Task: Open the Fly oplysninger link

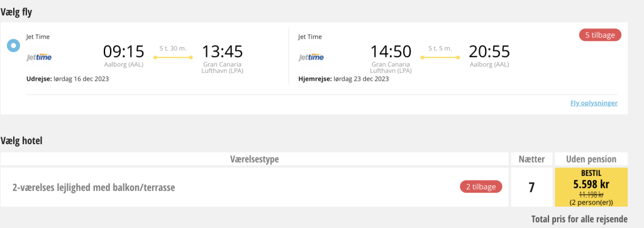Action: pos(594,103)
